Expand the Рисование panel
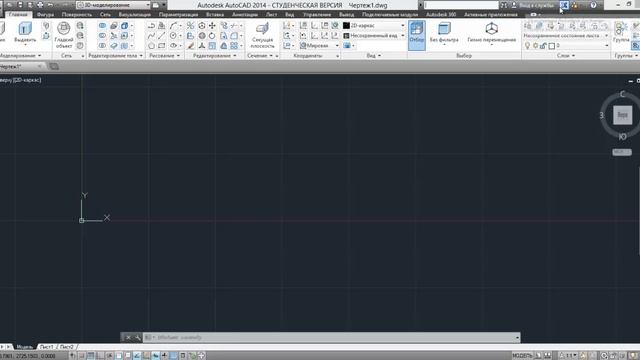This screenshot has width=640, height=360. pyautogui.click(x=164, y=56)
